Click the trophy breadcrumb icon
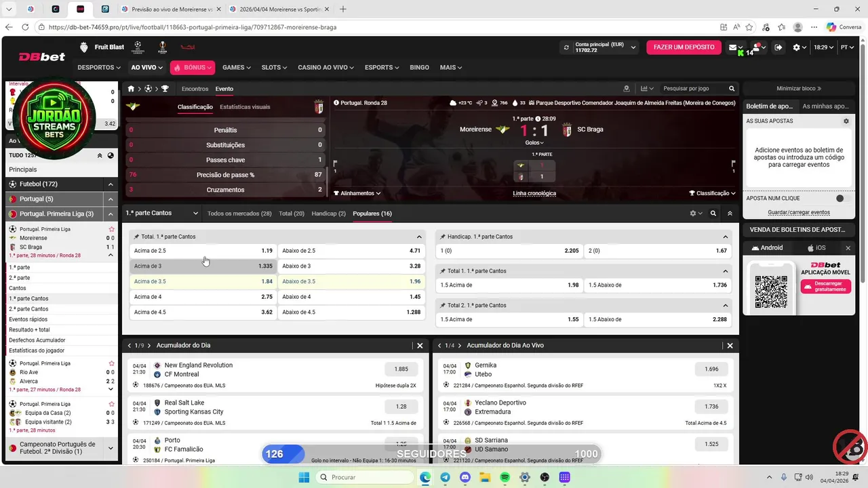 165,89
